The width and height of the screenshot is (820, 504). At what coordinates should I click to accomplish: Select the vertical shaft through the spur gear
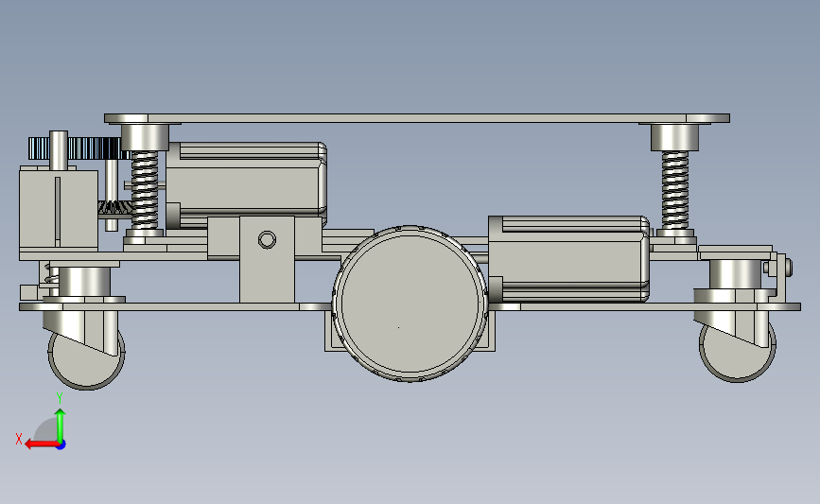(59, 150)
